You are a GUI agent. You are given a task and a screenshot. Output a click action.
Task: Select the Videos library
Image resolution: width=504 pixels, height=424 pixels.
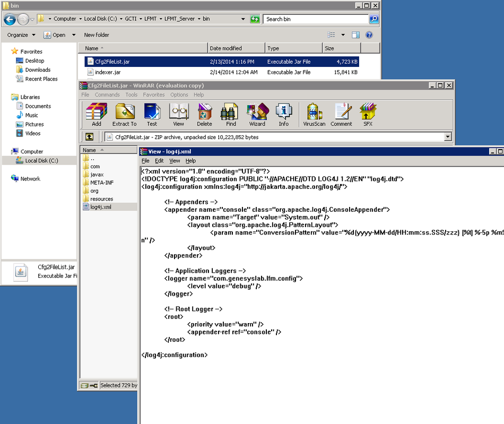[x=33, y=133]
